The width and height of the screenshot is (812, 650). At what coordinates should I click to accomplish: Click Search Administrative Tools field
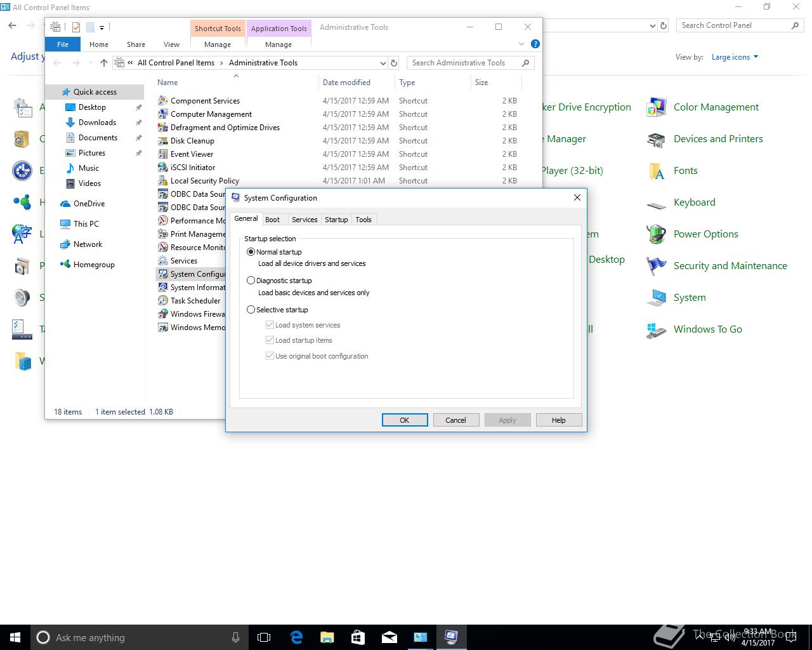pyautogui.click(x=470, y=63)
